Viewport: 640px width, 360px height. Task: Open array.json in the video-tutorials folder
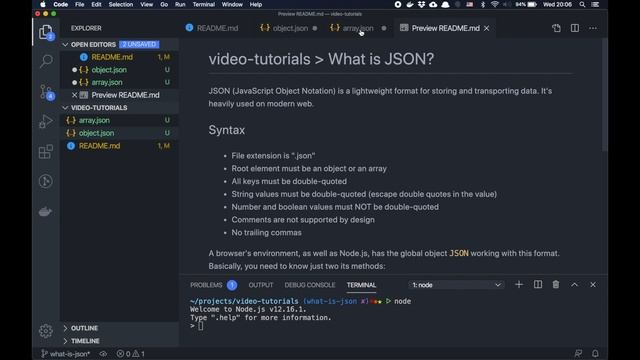[x=119, y=120]
